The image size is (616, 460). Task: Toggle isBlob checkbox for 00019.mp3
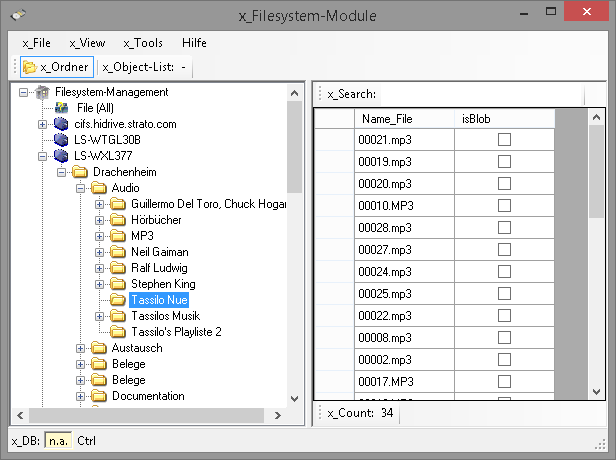pyautogui.click(x=504, y=161)
